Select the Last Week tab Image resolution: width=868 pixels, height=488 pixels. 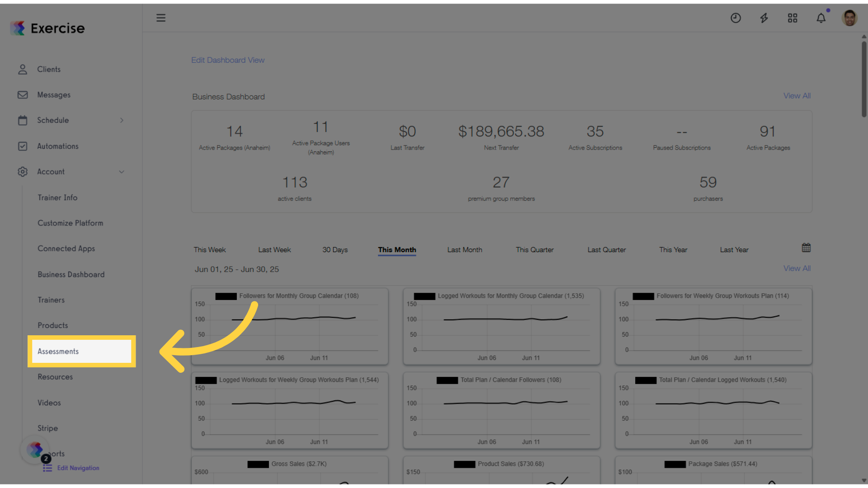point(274,250)
